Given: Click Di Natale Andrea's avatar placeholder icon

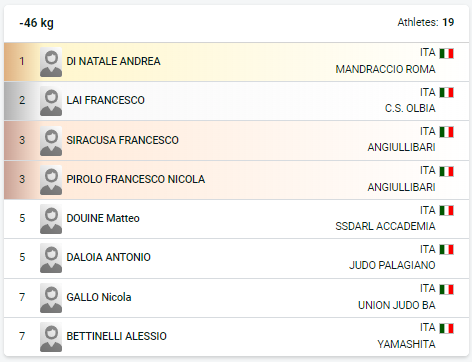Looking at the screenshot, I should coord(51,62).
